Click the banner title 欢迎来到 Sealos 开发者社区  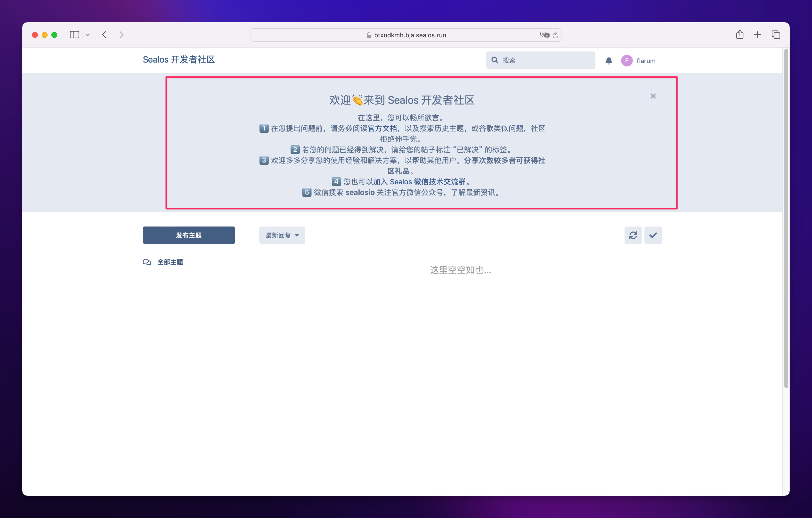402,100
